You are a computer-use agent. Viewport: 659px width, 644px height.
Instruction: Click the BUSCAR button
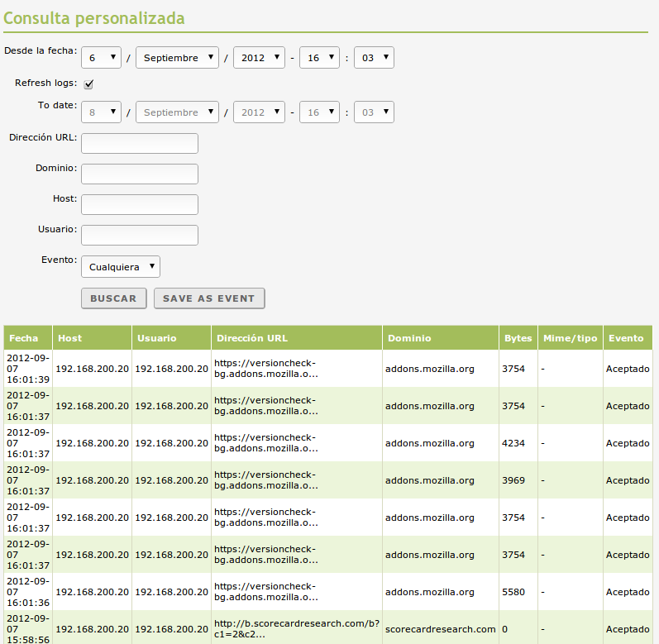click(114, 298)
